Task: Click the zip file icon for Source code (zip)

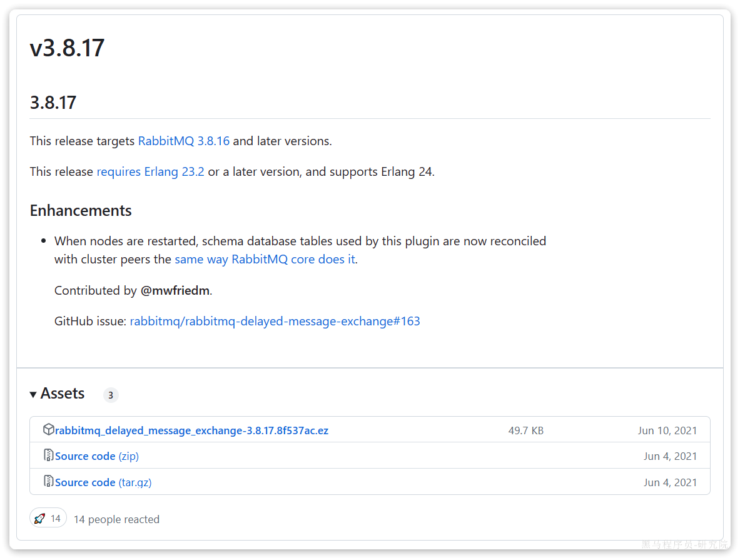Action: coord(48,456)
